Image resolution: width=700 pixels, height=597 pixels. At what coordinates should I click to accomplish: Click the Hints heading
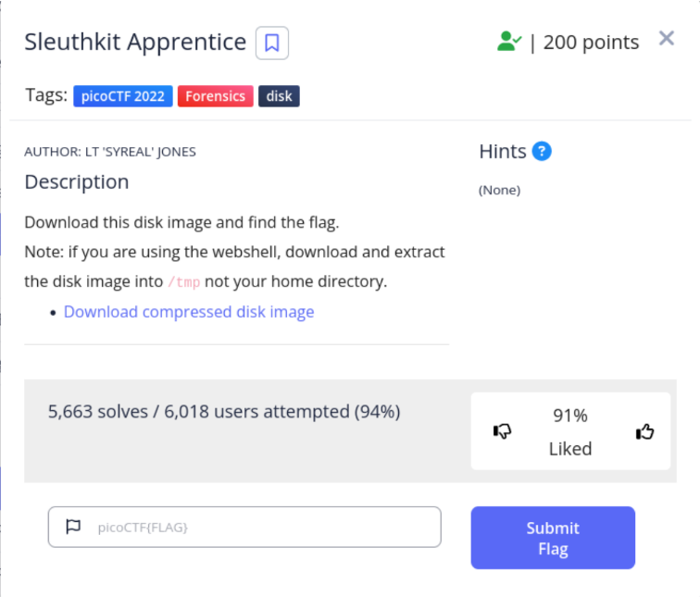pos(503,151)
